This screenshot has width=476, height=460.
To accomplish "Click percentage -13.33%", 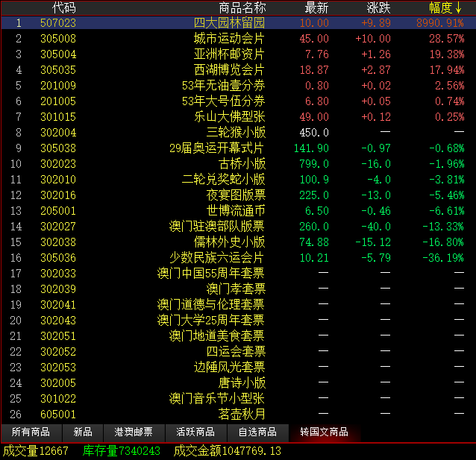I will (x=443, y=227).
